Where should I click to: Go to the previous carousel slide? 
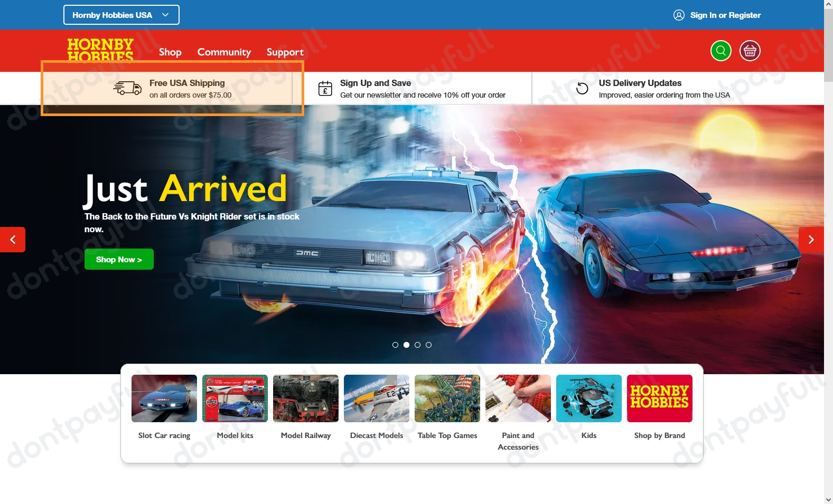point(13,240)
